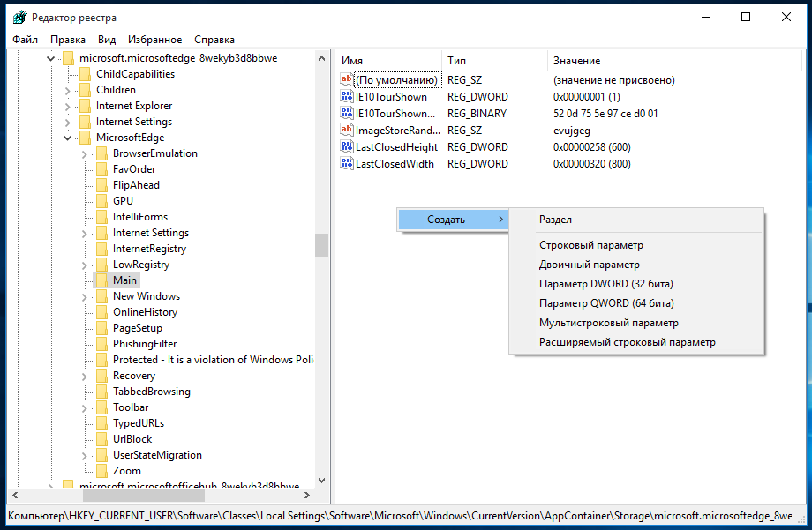This screenshot has width=812, height=530.
Task: Click the IE10TourShown DWORD value icon
Action: pyautogui.click(x=347, y=96)
